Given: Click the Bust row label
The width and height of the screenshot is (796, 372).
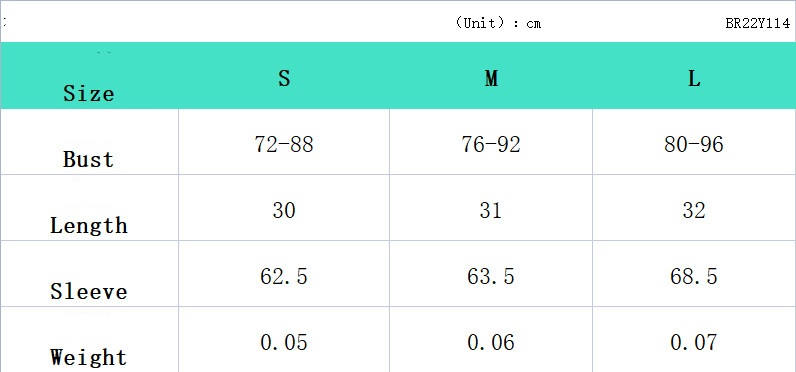Looking at the screenshot, I should (x=89, y=159).
